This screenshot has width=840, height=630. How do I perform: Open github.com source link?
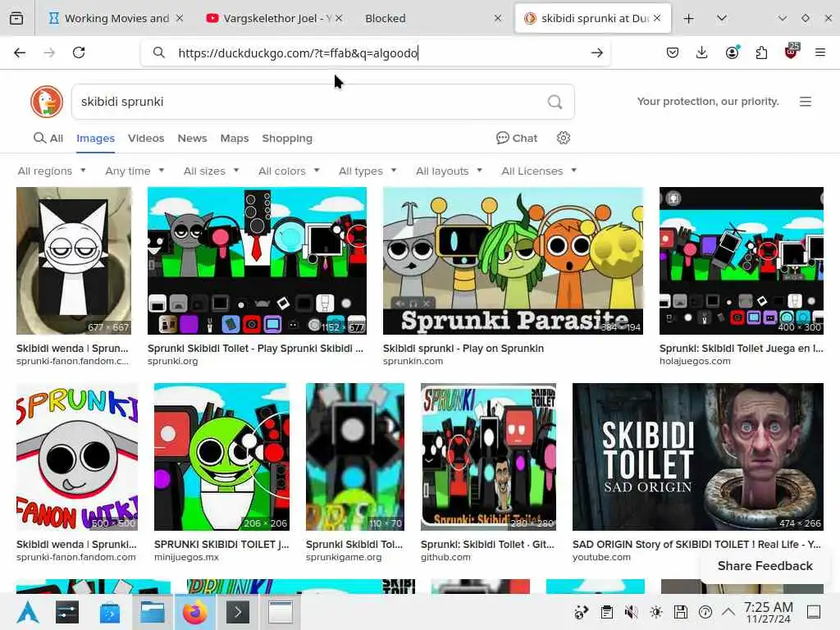point(445,557)
